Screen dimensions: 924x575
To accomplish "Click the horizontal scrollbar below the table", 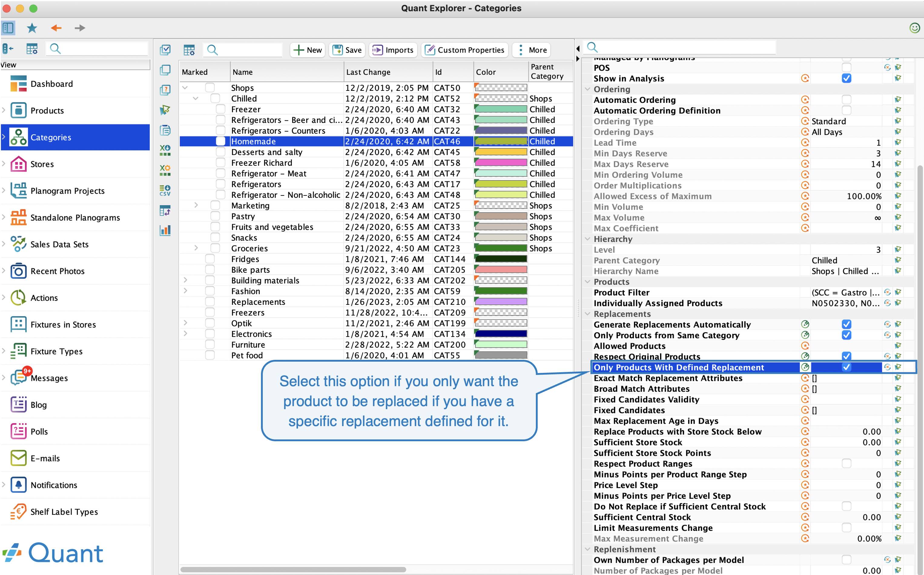I will pyautogui.click(x=293, y=570).
